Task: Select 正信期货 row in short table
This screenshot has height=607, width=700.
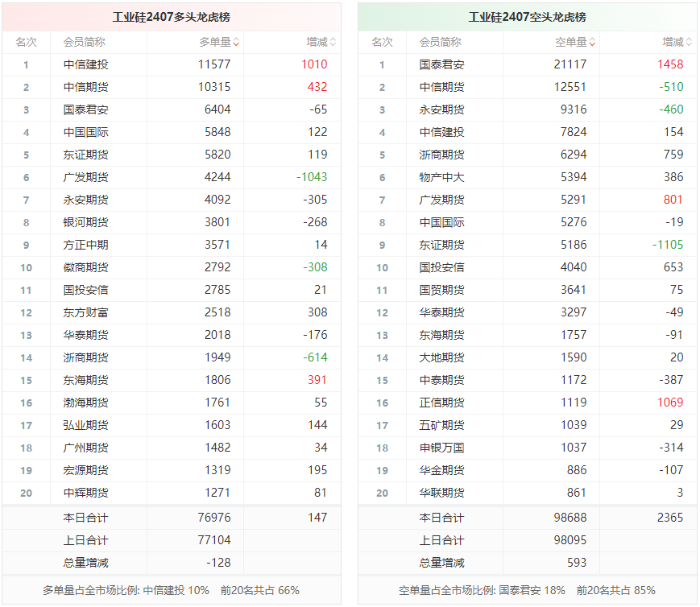Action: [x=528, y=403]
